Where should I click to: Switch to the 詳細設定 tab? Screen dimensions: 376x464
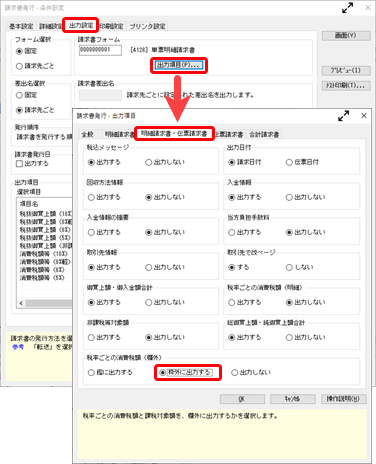point(50,26)
